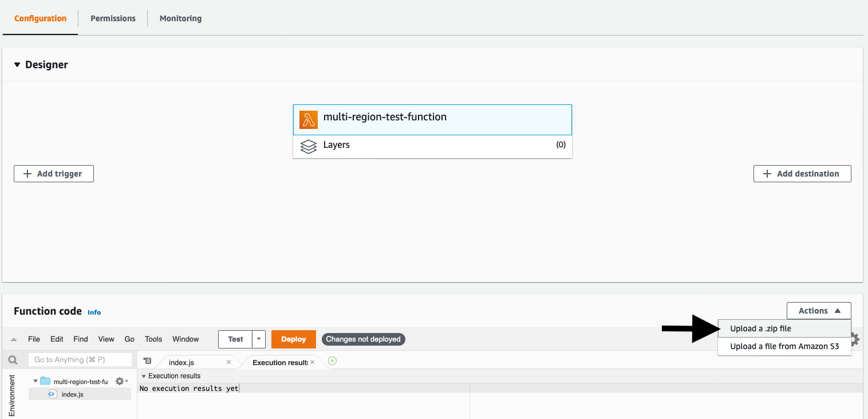
Task: Open the Function code Info link
Action: click(94, 312)
